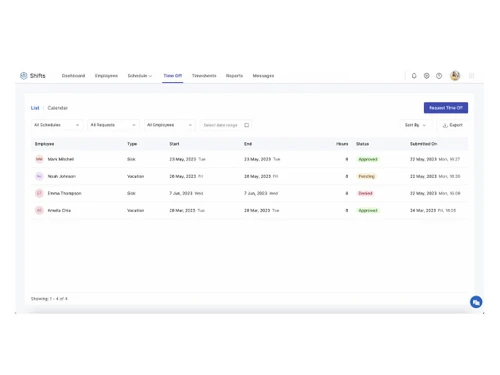
Task: Open the Reports tab
Action: coord(234,76)
